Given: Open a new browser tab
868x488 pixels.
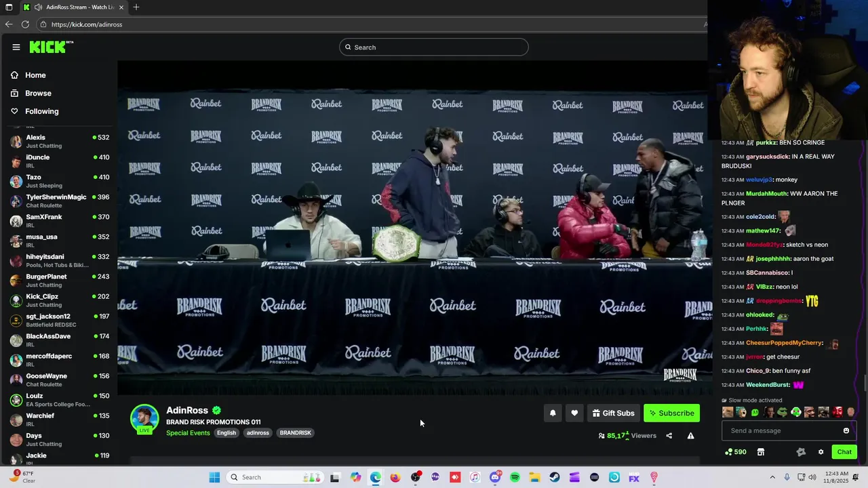Looking at the screenshot, I should click(136, 7).
